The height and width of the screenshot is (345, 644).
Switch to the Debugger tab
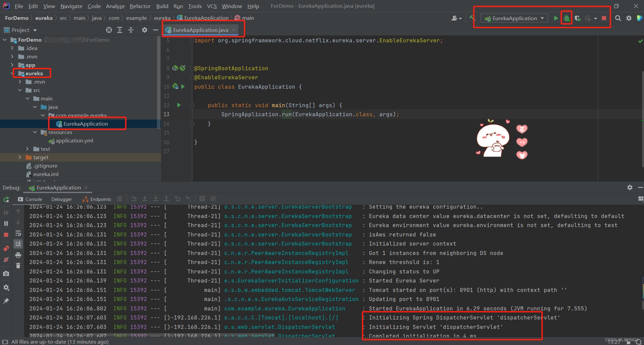[x=62, y=199]
